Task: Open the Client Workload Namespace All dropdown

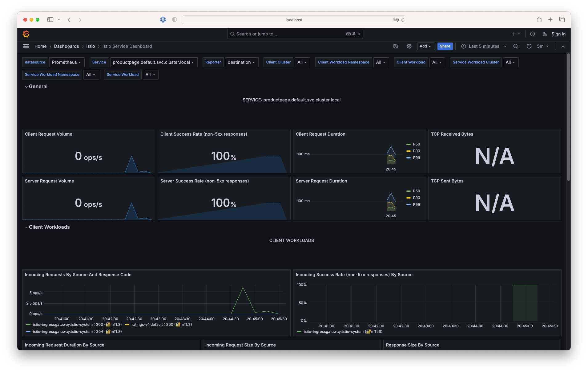Action: coord(381,62)
